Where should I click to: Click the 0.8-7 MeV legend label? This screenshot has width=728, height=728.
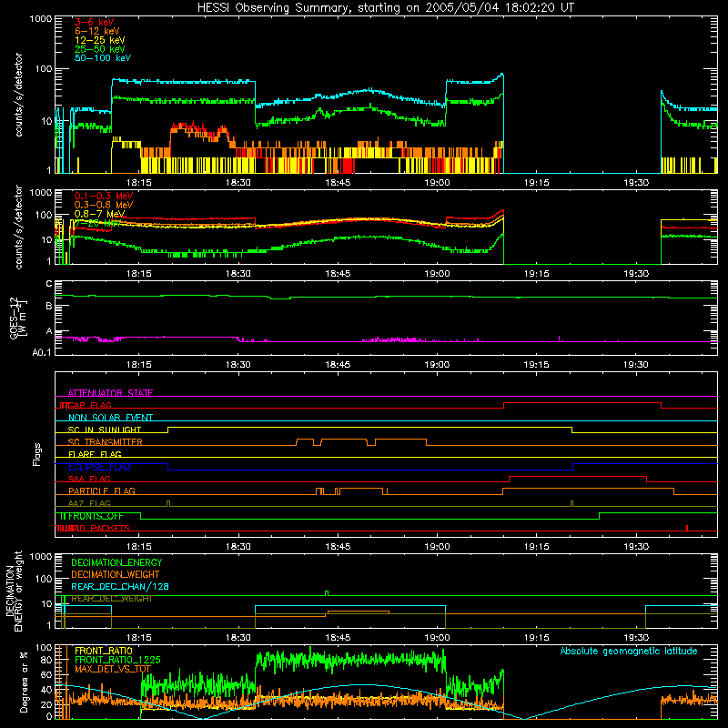[x=99, y=214]
